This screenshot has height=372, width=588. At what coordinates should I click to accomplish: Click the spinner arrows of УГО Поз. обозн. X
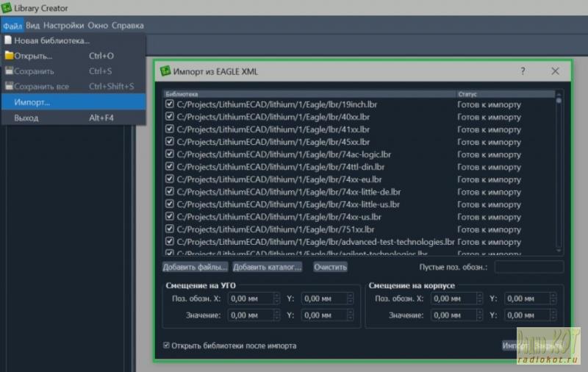click(276, 298)
